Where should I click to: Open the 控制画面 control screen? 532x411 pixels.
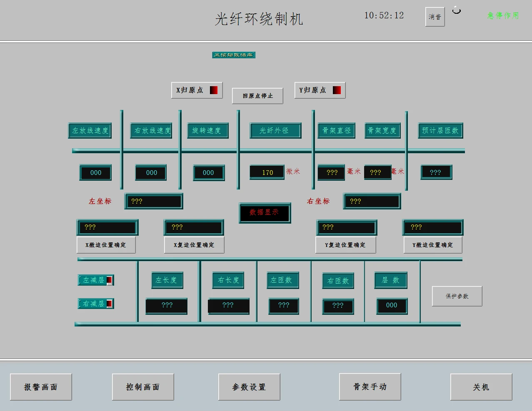[143, 387]
